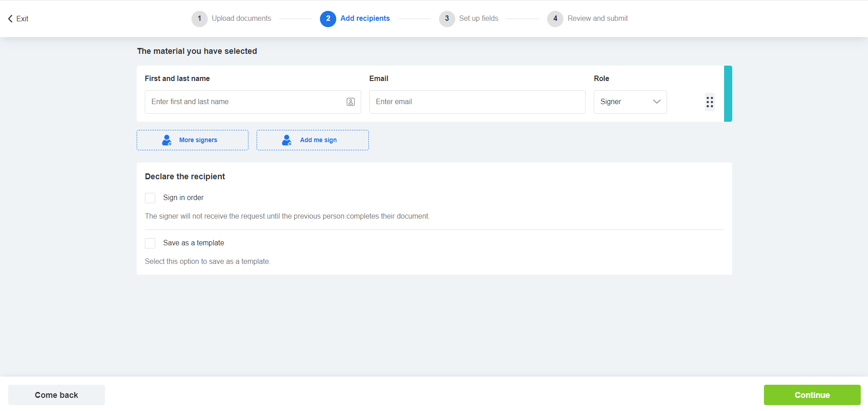This screenshot has width=868, height=411.
Task: Check the Save as a template box
Action: (150, 243)
